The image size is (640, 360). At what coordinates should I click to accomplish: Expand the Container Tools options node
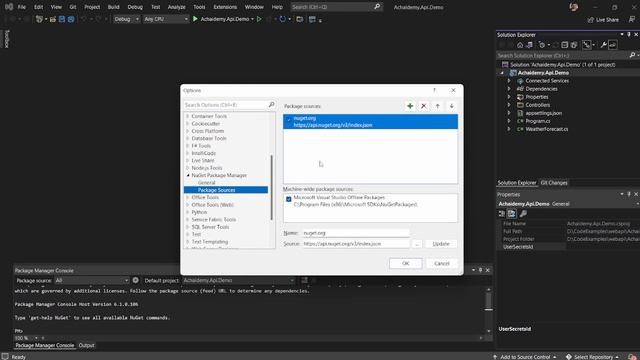tap(188, 116)
